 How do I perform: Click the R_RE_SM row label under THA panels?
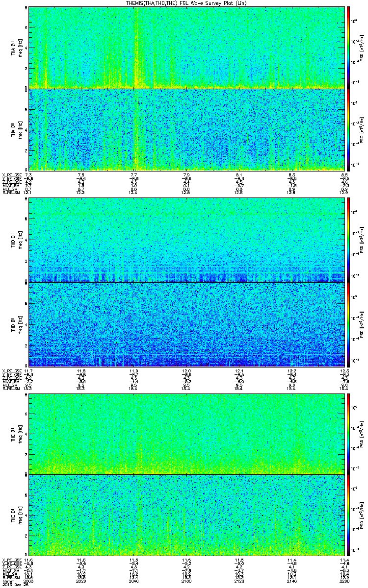click(x=10, y=192)
